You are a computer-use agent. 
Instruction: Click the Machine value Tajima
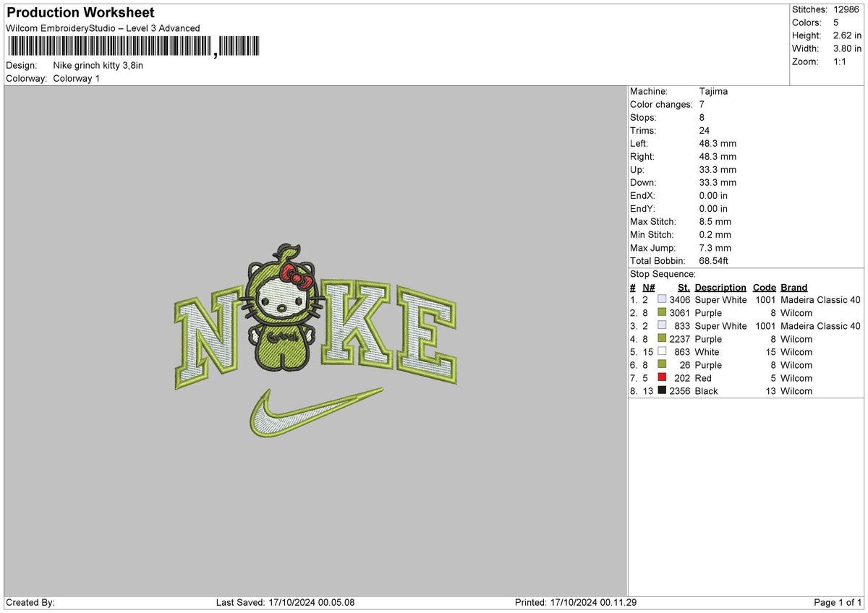coord(713,91)
